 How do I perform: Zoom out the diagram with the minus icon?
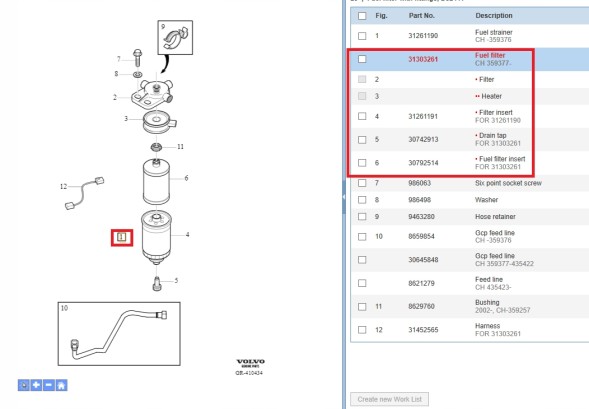pos(49,385)
